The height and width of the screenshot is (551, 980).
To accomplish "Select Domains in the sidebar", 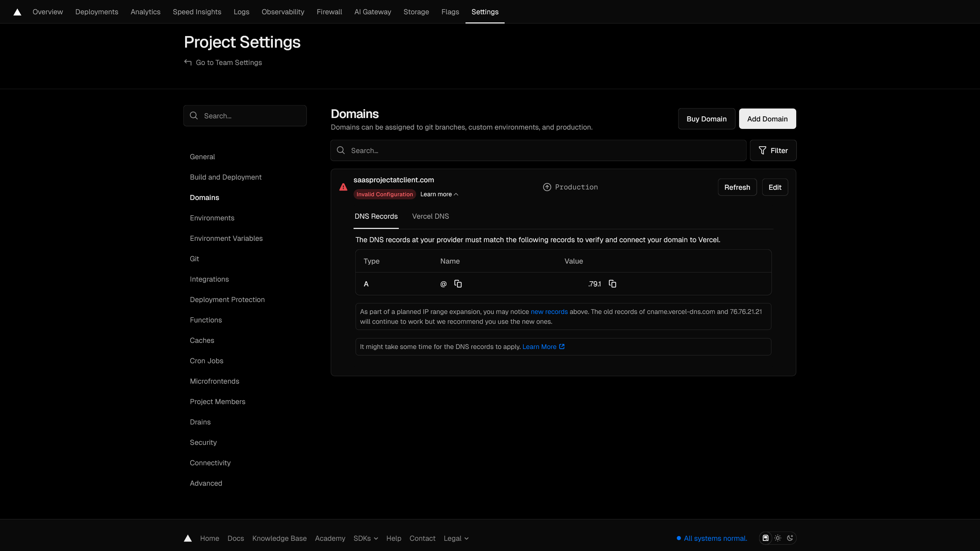I will (204, 198).
